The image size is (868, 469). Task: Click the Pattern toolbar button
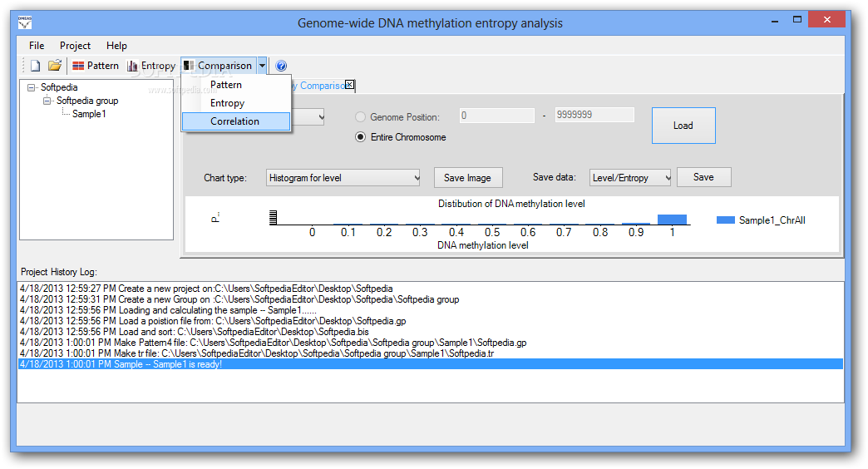pyautogui.click(x=96, y=66)
